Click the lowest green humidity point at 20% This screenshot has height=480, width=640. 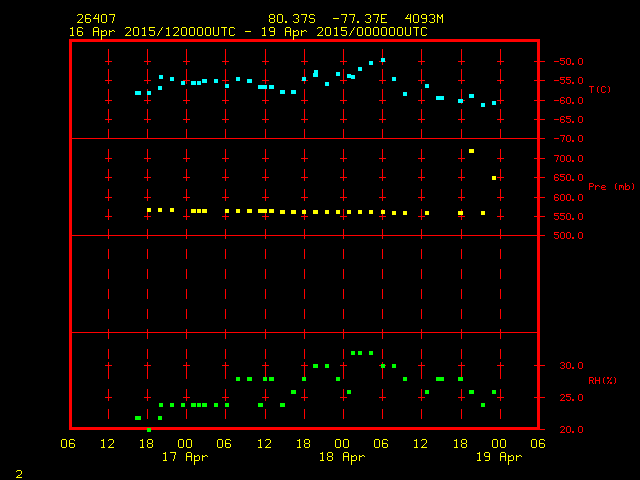click(149, 430)
